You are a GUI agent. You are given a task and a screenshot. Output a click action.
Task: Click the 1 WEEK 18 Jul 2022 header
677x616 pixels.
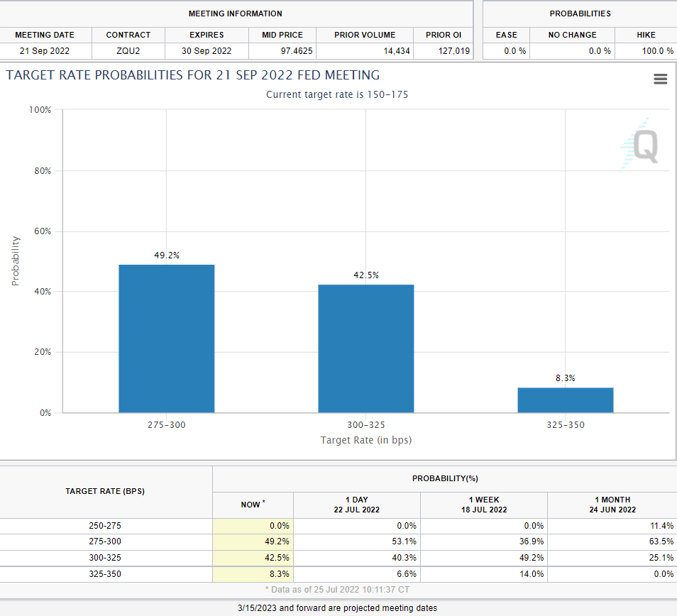pos(484,505)
